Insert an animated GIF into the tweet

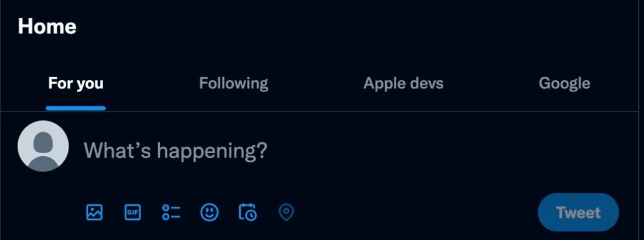[132, 212]
